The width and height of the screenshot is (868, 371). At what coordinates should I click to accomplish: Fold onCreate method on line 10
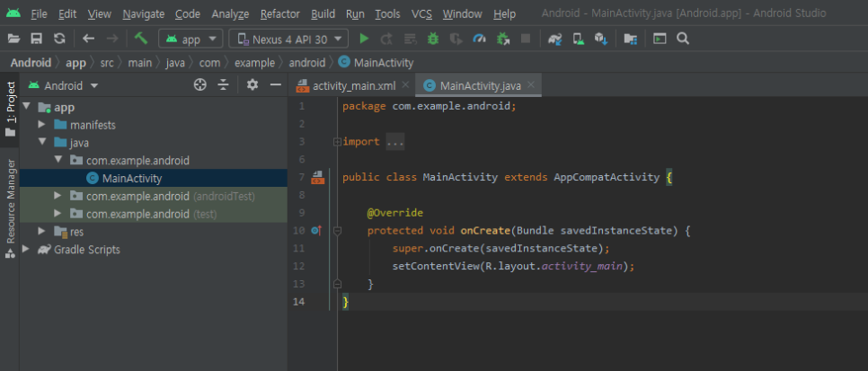click(337, 230)
